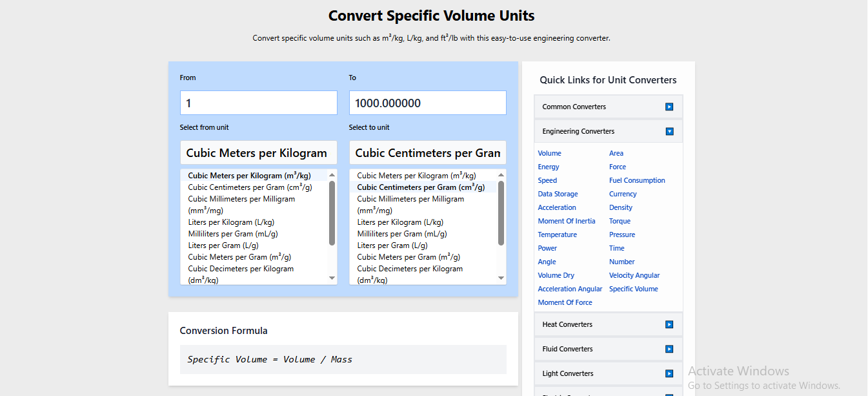Click the From value input field
The image size is (868, 396).
pyautogui.click(x=258, y=102)
